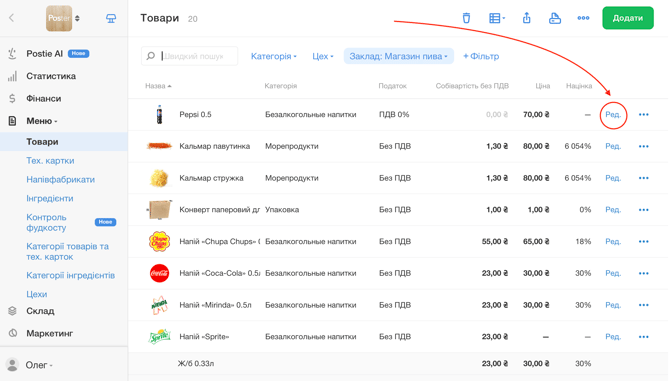Sort by the Націнка column header
670x381 pixels.
579,86
